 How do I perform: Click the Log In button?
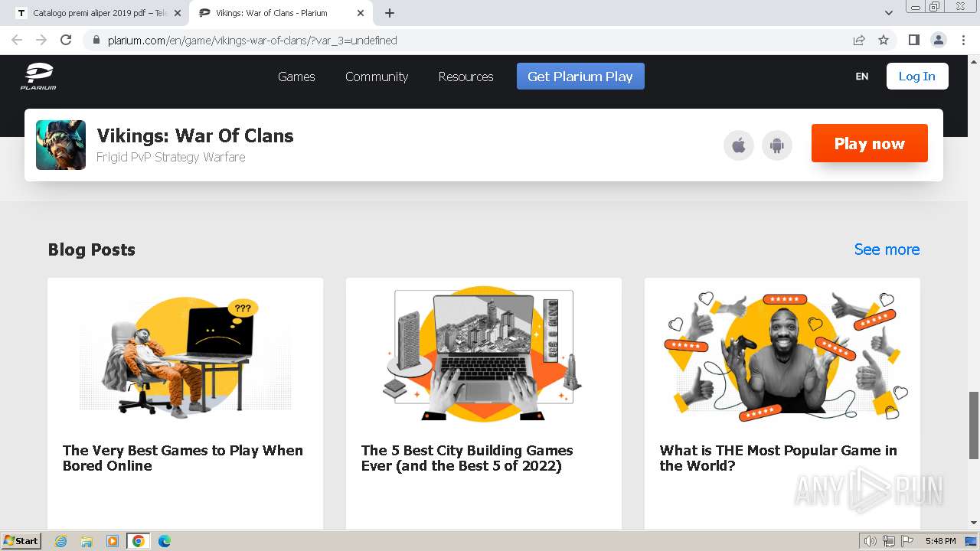tap(917, 77)
